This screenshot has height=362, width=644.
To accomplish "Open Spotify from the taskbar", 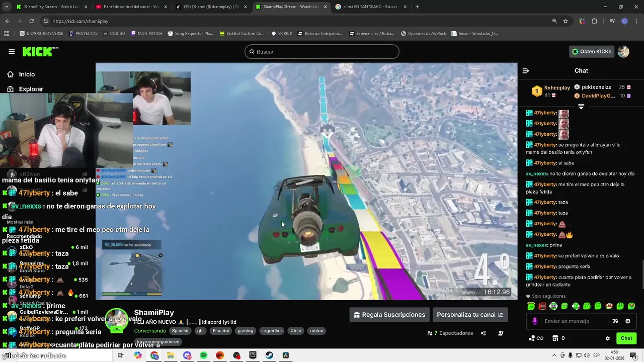I will pyautogui.click(x=203, y=355).
